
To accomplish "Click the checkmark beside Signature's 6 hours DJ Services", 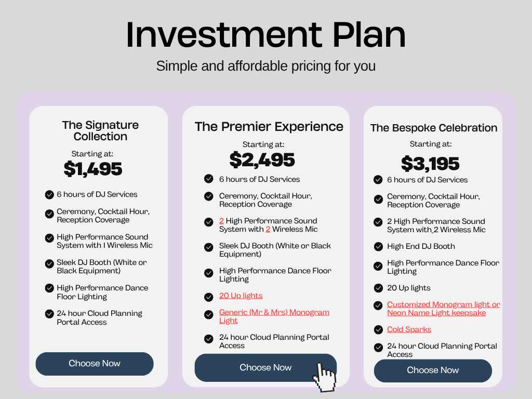I will [49, 195].
